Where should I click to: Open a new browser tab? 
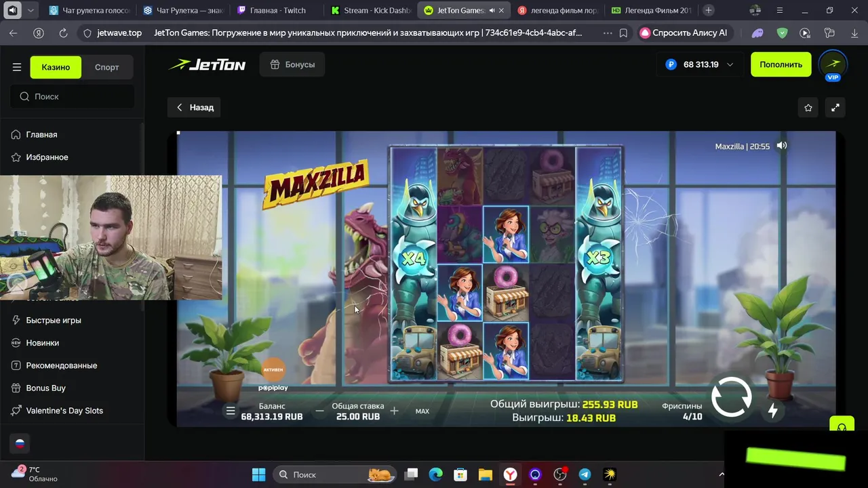[708, 10]
